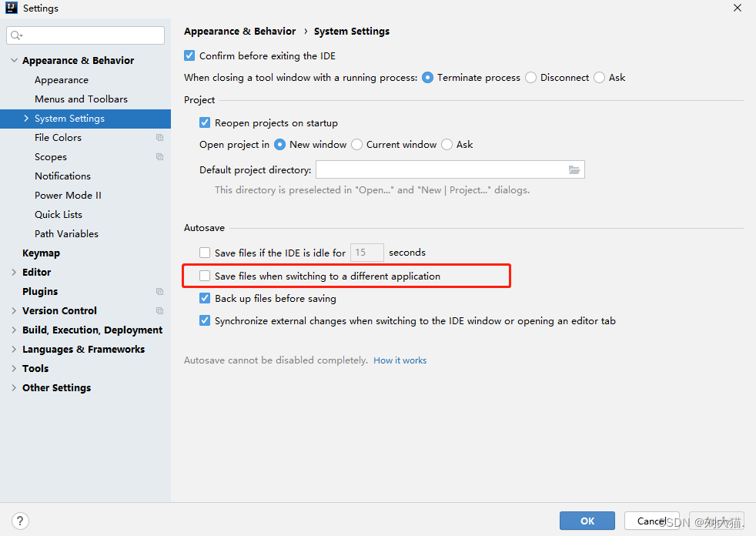756x536 pixels.
Task: Click the Default project directory field
Action: 440,169
